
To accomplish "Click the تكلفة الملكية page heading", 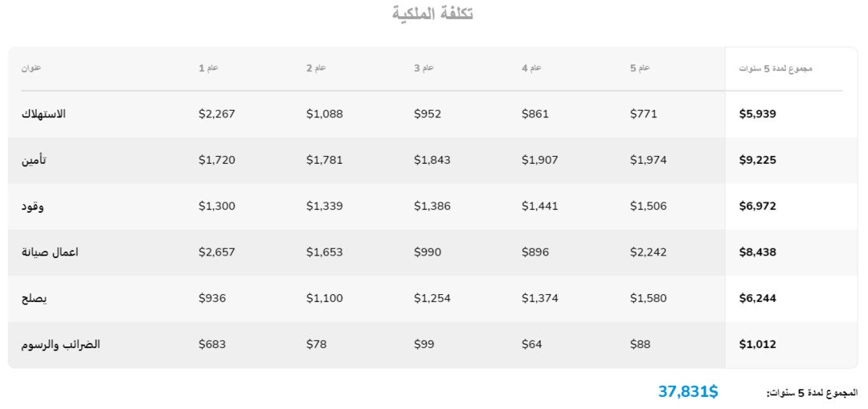I will click(432, 14).
